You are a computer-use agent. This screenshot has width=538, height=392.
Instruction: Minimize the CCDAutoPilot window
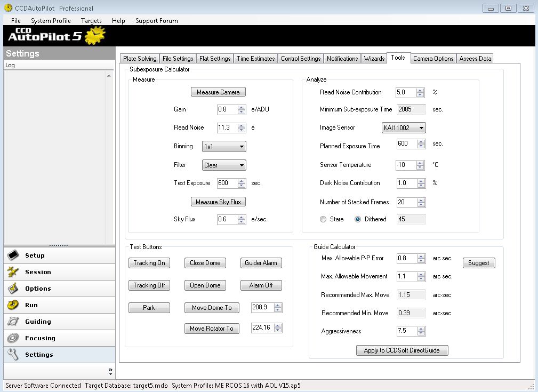491,8
